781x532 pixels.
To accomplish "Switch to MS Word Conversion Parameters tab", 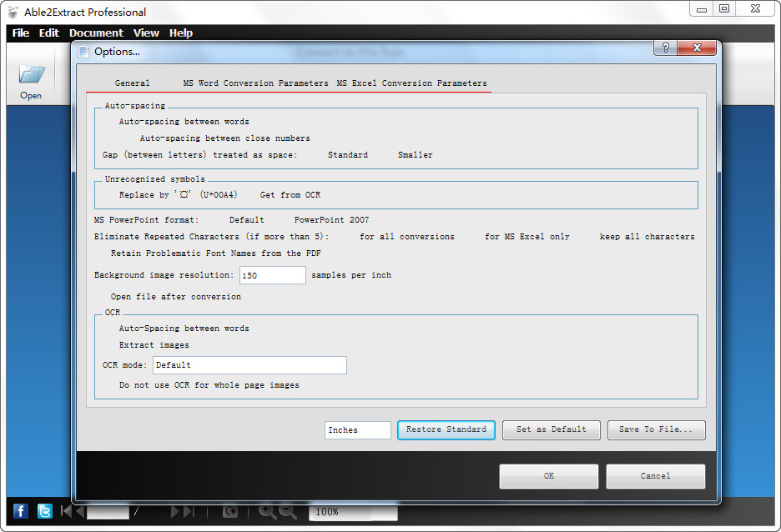I will point(255,83).
